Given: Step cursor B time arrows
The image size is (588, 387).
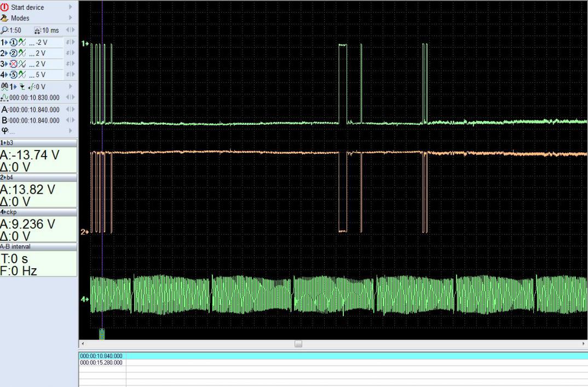Looking at the screenshot, I should (71, 120).
